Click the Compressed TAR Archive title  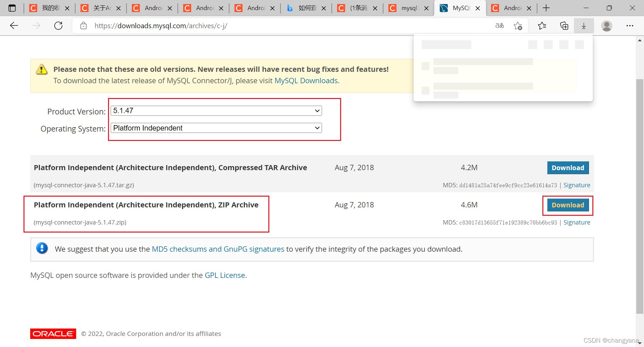click(x=170, y=168)
